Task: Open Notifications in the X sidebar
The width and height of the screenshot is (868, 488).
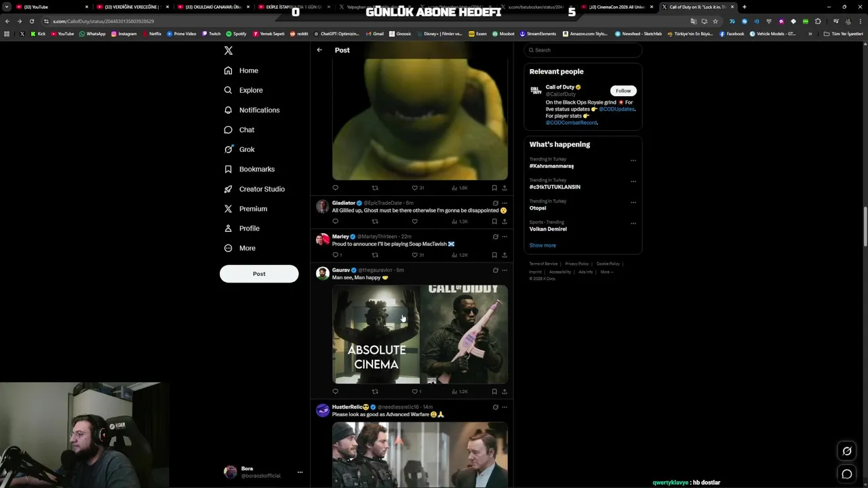Action: pos(252,110)
